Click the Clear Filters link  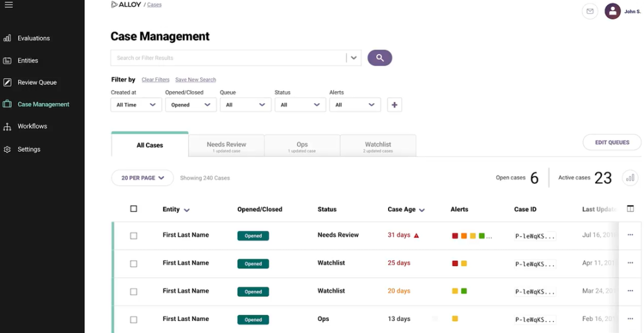pyautogui.click(x=155, y=80)
